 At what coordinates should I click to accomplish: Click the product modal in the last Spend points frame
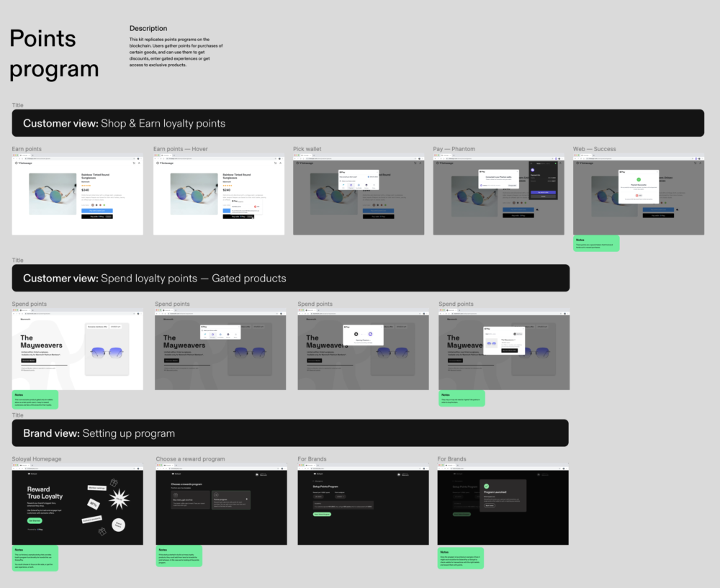pos(504,340)
